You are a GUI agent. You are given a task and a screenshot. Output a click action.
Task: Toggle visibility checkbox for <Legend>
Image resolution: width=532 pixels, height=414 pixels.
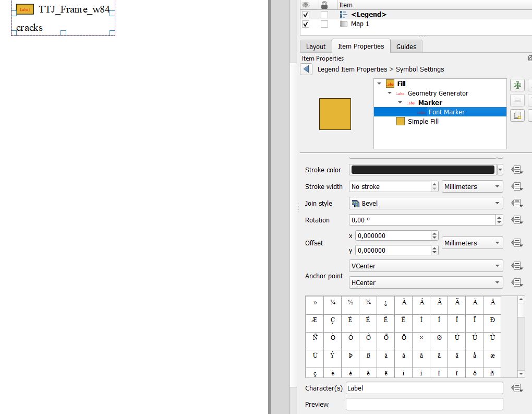tap(306, 15)
